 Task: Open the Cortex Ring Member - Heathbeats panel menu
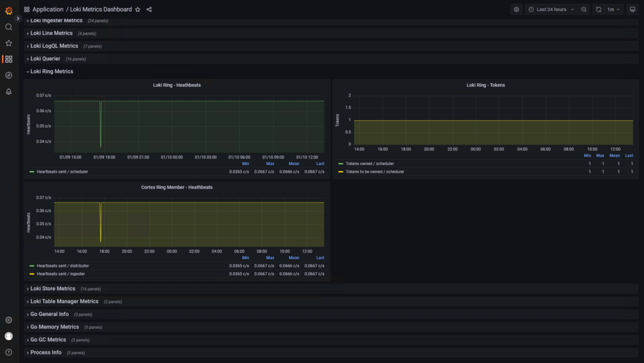coord(176,187)
